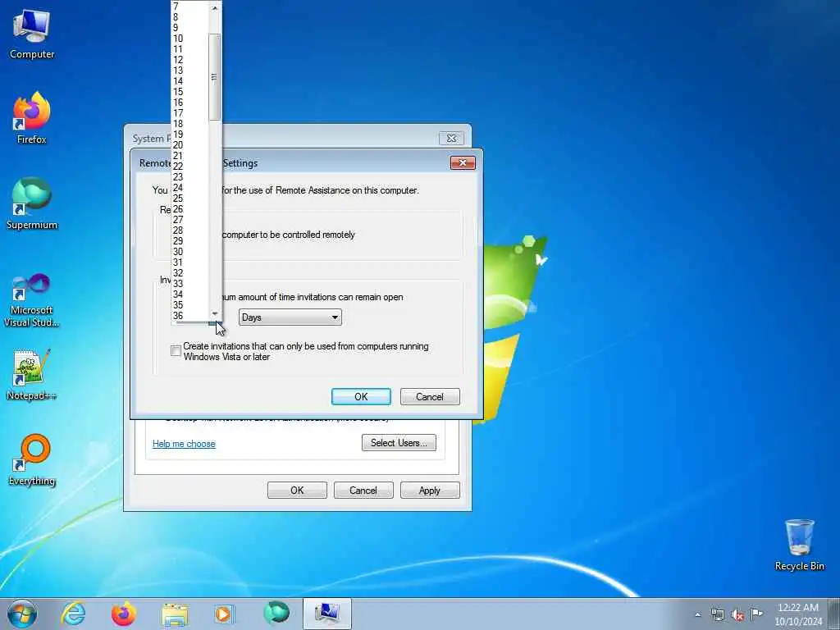Click the number list scrollbar thumb
840x630 pixels.
pos(215,77)
